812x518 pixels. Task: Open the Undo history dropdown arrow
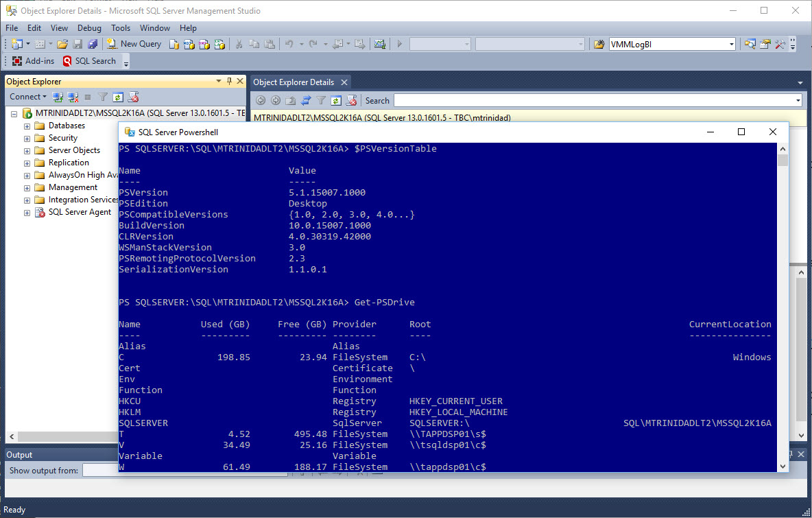tap(301, 44)
